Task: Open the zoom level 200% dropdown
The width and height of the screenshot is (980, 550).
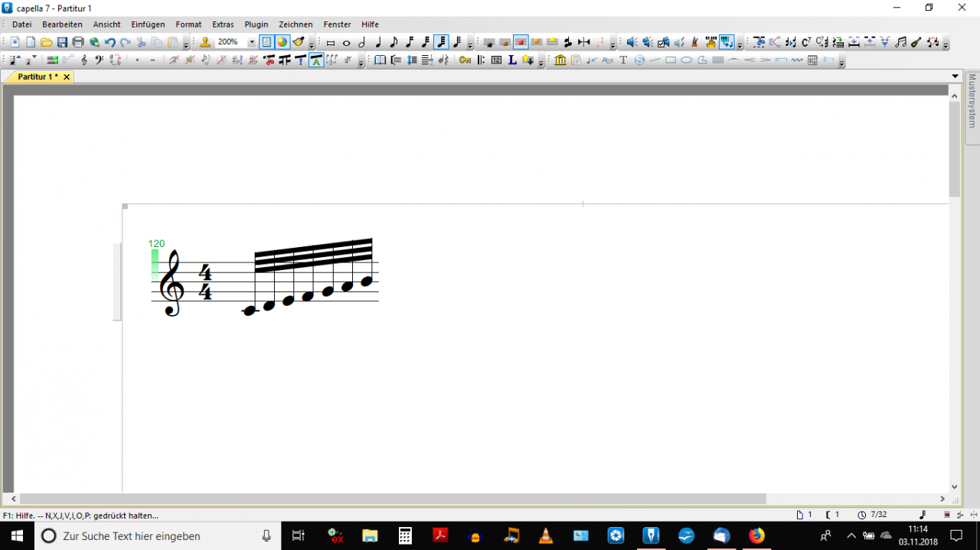Action: pos(252,42)
